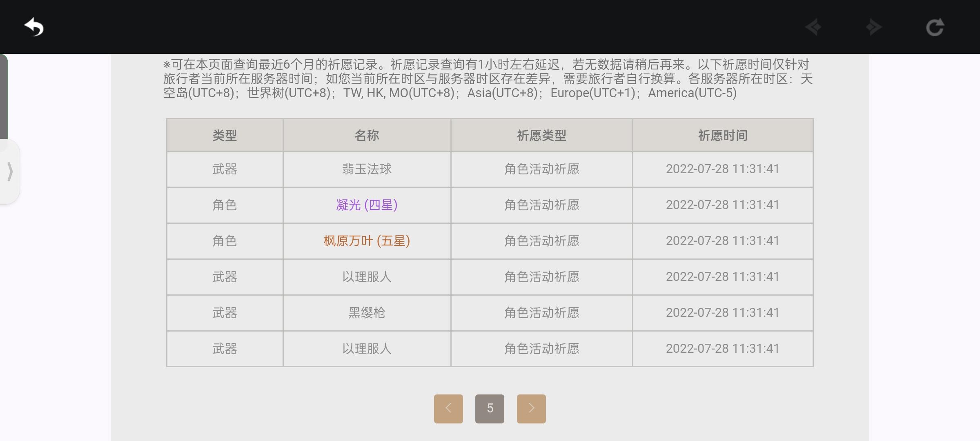Screen dimensions: 980x441
Task: Go to next wish history page
Action: (x=531, y=408)
